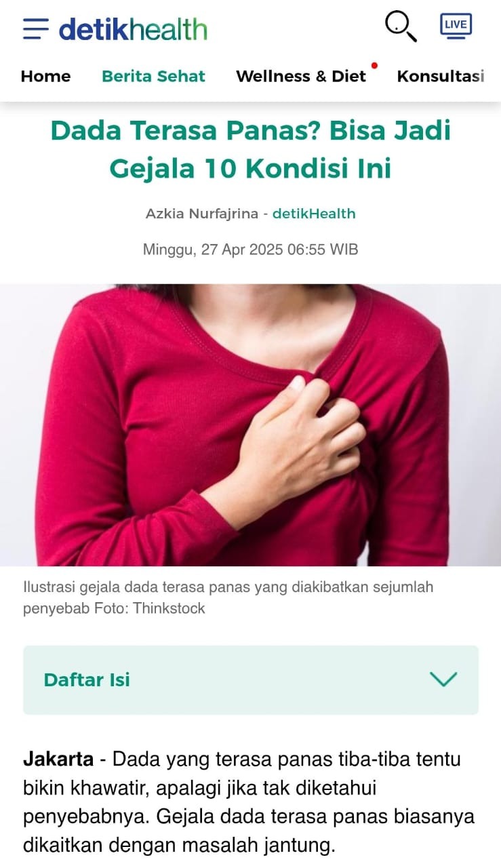Go to the Home tab
This screenshot has width=501, height=868.
tap(45, 76)
